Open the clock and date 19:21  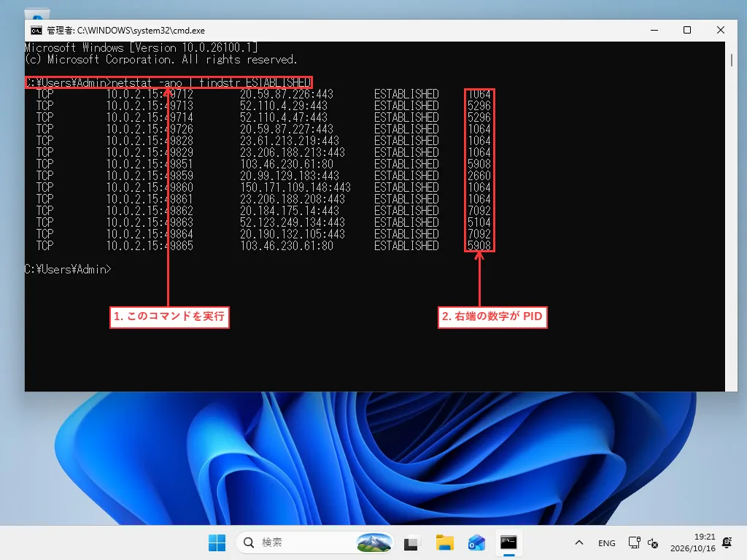[x=693, y=542]
